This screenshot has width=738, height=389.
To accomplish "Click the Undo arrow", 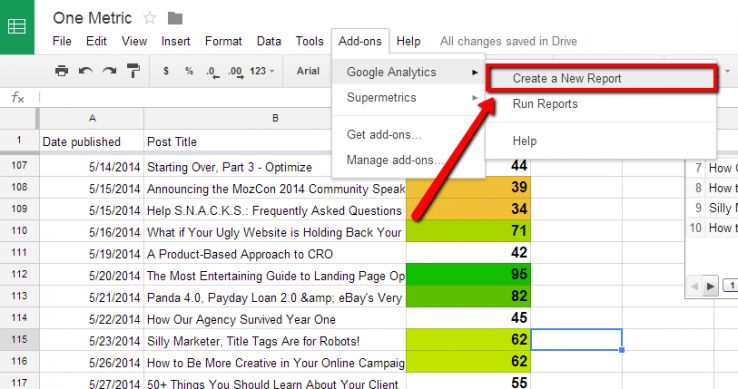I will 85,71.
